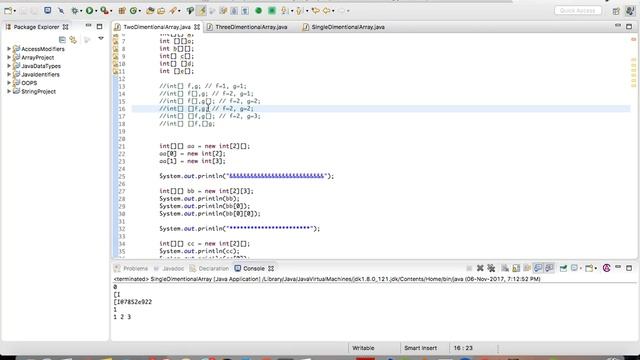Screen dimensions: 640x360
Task: Click Collapse All in Package Explorer
Action: point(62,40)
